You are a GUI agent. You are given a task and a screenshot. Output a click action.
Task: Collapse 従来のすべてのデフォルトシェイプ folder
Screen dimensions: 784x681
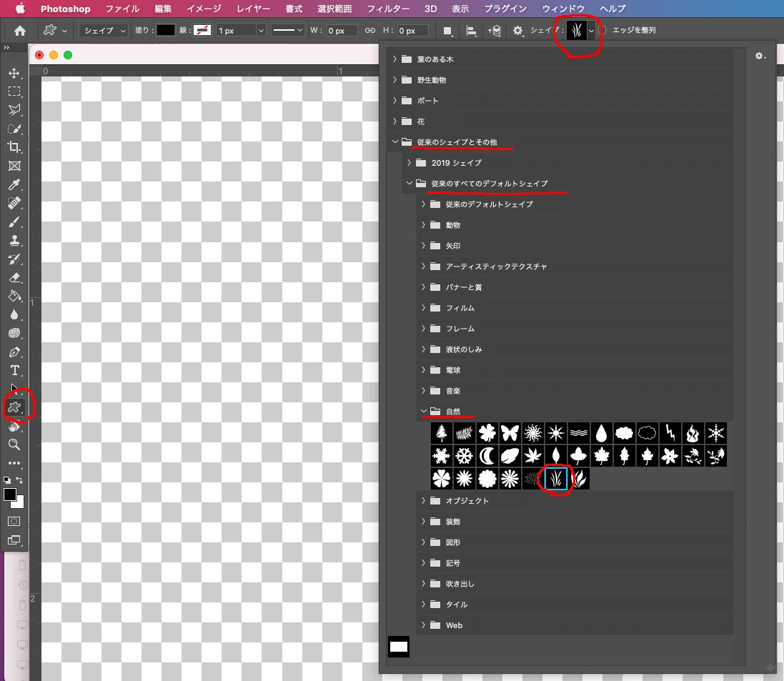coord(409,184)
